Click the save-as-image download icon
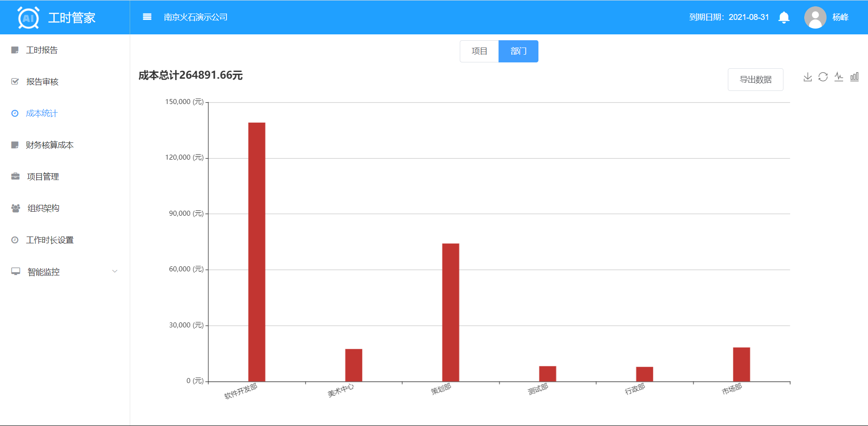Viewport: 868px width, 426px height. [x=807, y=77]
